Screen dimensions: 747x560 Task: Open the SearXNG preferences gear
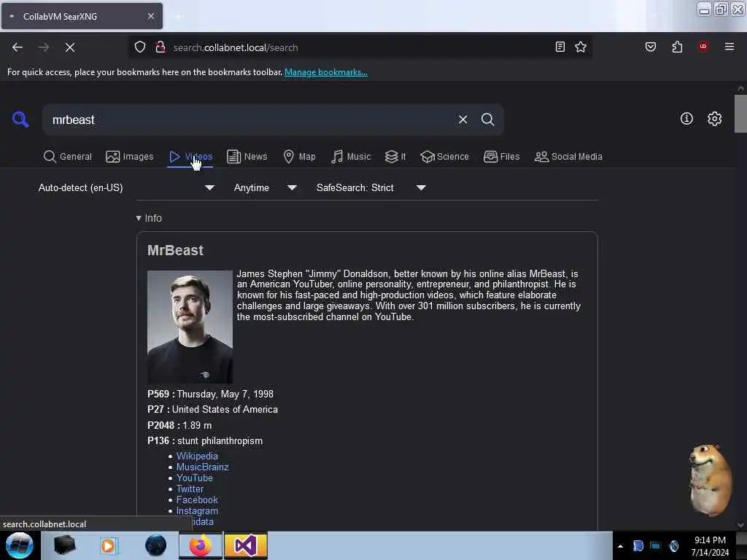715,119
